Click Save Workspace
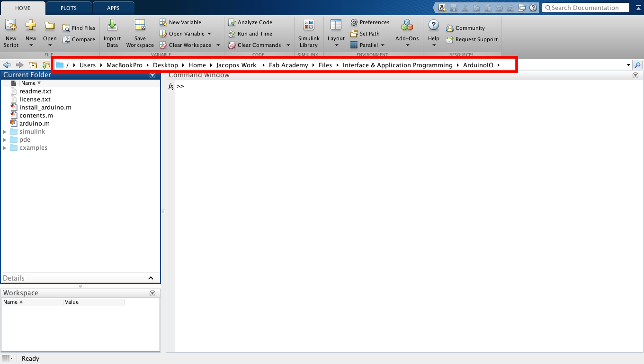Image resolution: width=644 pixels, height=364 pixels. 140,33
